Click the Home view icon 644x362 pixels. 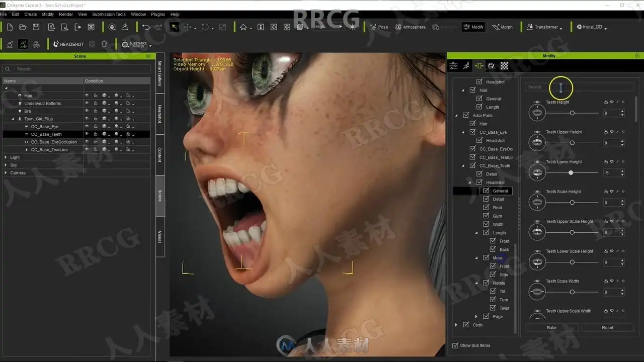(244, 27)
